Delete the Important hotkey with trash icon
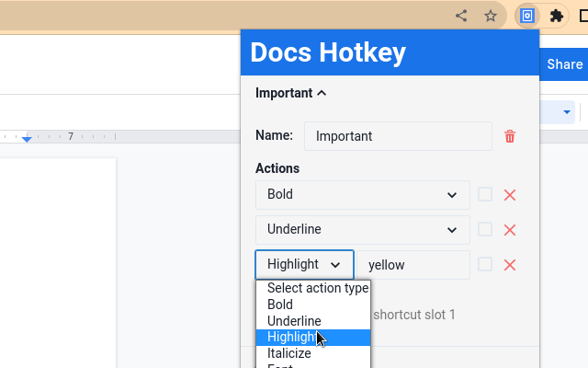The width and height of the screenshot is (588, 368). tap(510, 136)
